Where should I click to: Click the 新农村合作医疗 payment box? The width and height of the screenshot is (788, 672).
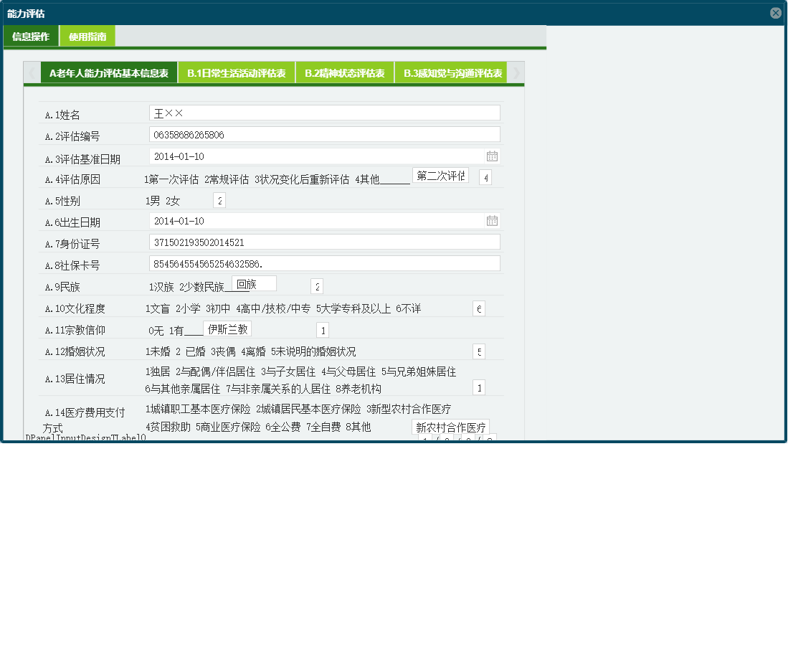tap(452, 426)
